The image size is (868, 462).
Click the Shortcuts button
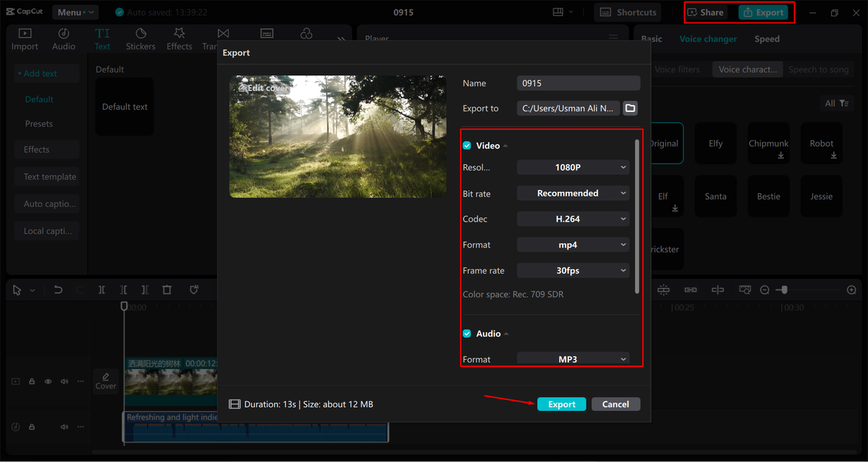pyautogui.click(x=628, y=12)
